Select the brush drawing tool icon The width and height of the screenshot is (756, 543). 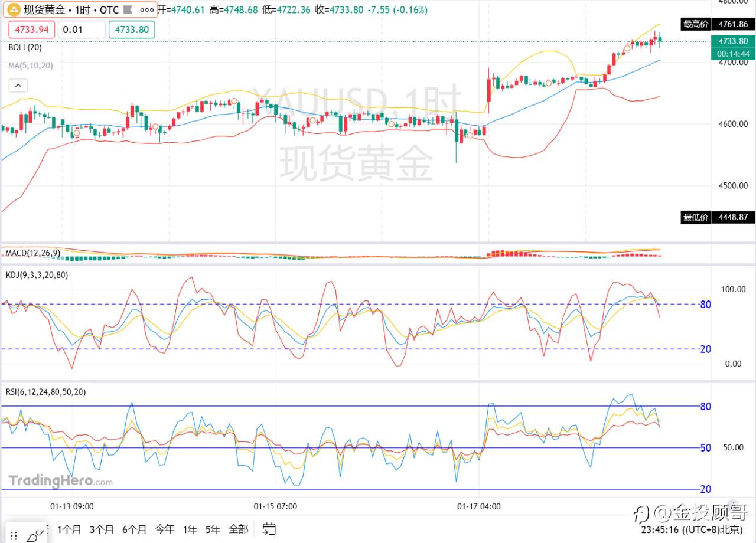[x=37, y=535]
